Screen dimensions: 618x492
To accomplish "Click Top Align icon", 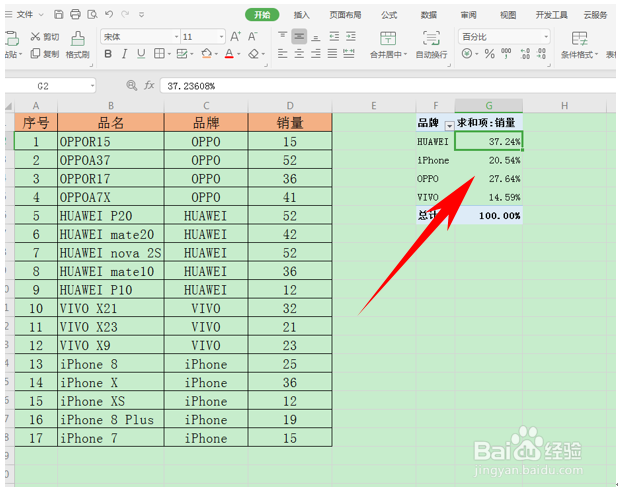I will (x=283, y=36).
